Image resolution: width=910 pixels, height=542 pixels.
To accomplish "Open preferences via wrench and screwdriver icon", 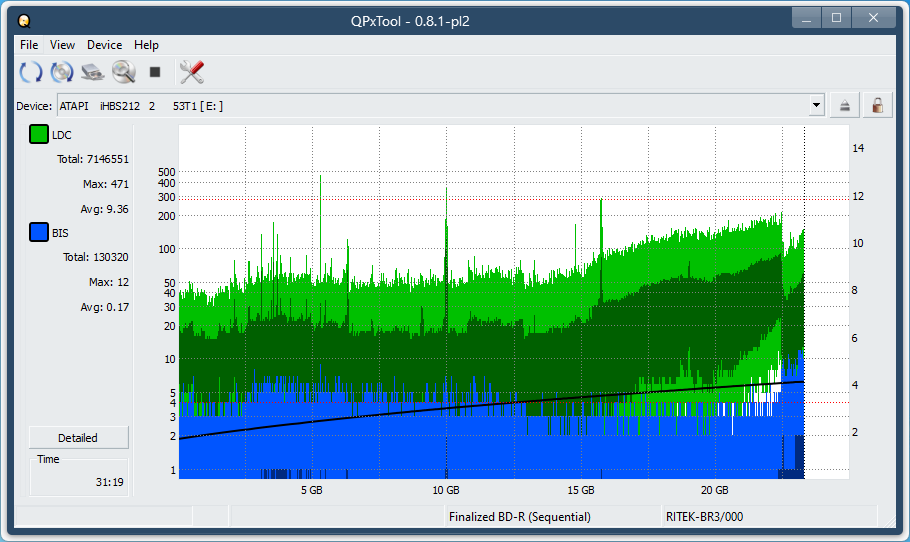I will coord(192,73).
